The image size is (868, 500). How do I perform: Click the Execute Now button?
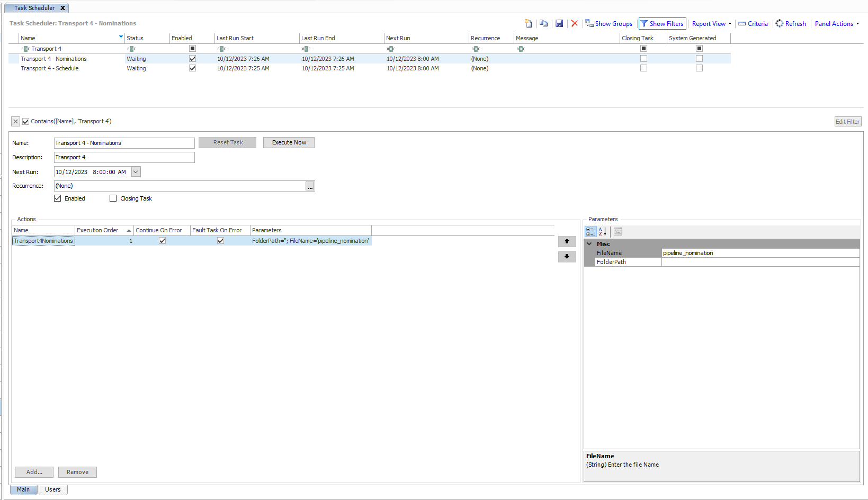[289, 143]
